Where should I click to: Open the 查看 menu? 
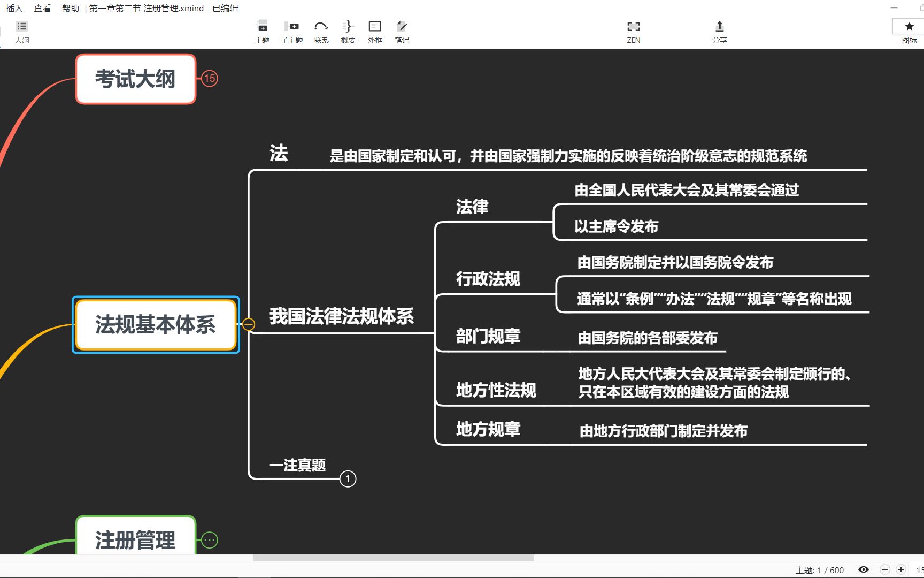pos(42,8)
